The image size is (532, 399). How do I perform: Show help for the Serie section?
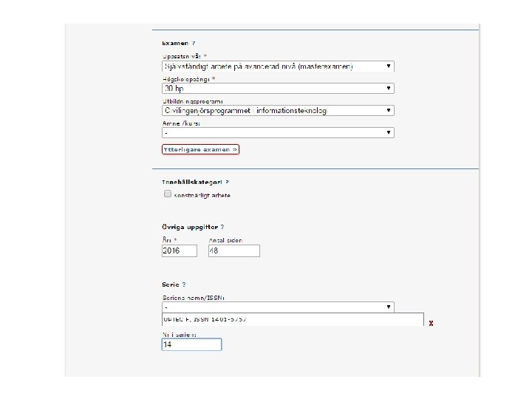pyautogui.click(x=184, y=284)
